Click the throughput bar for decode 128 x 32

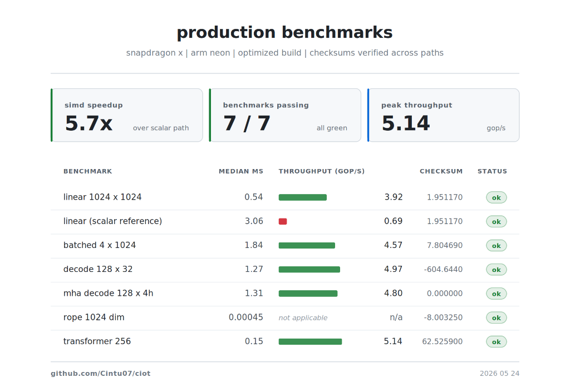coord(309,270)
